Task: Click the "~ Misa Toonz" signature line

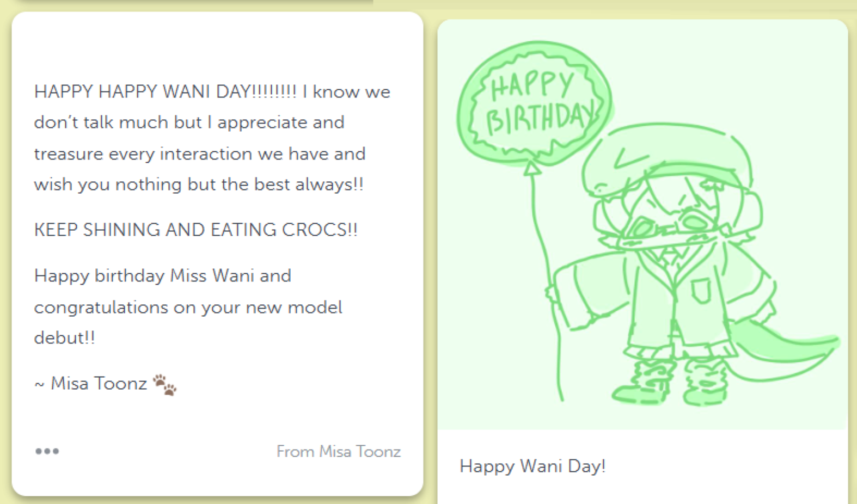Action: point(90,384)
